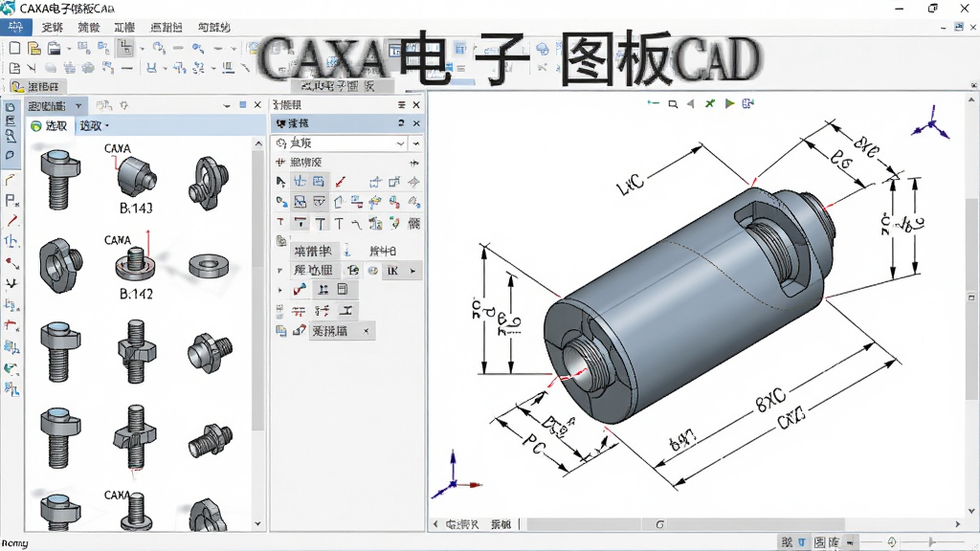Screen dimensions: 980x551
Task: Click the purple coordinate triad in the viewport's top-right corner
Action: point(930,121)
